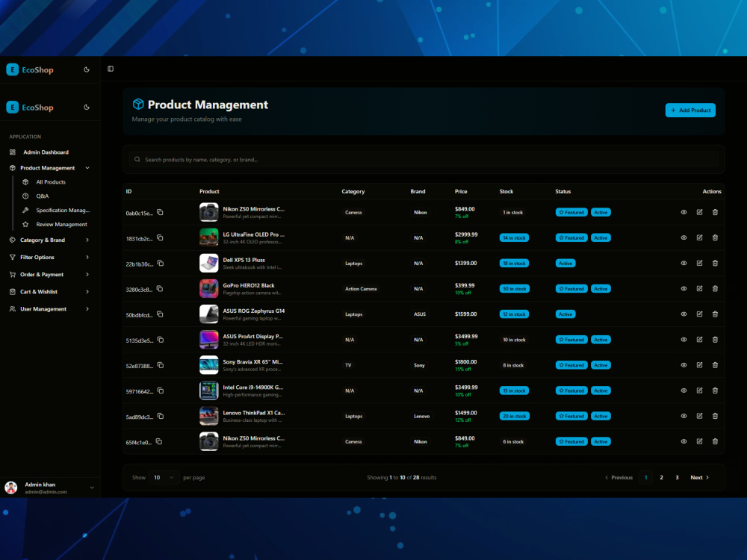Click the Featured badge on Sony Bravia row
The image size is (747, 560).
[571, 365]
